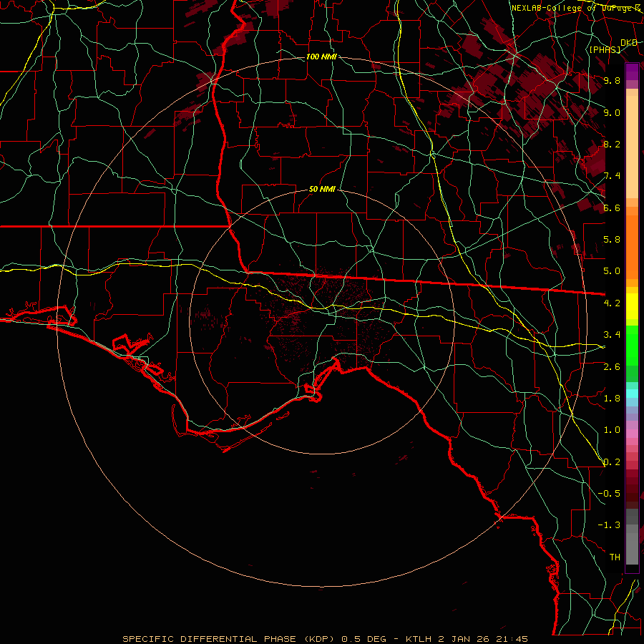Click the 9.0 scale value
The image size is (644, 644).
(x=612, y=112)
